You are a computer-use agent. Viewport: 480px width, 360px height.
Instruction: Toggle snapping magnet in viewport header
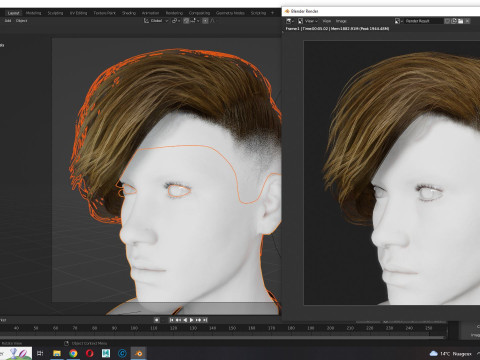[186, 21]
